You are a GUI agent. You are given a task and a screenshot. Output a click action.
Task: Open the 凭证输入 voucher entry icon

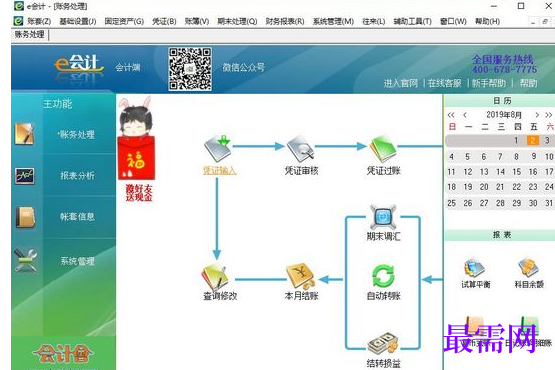click(218, 148)
